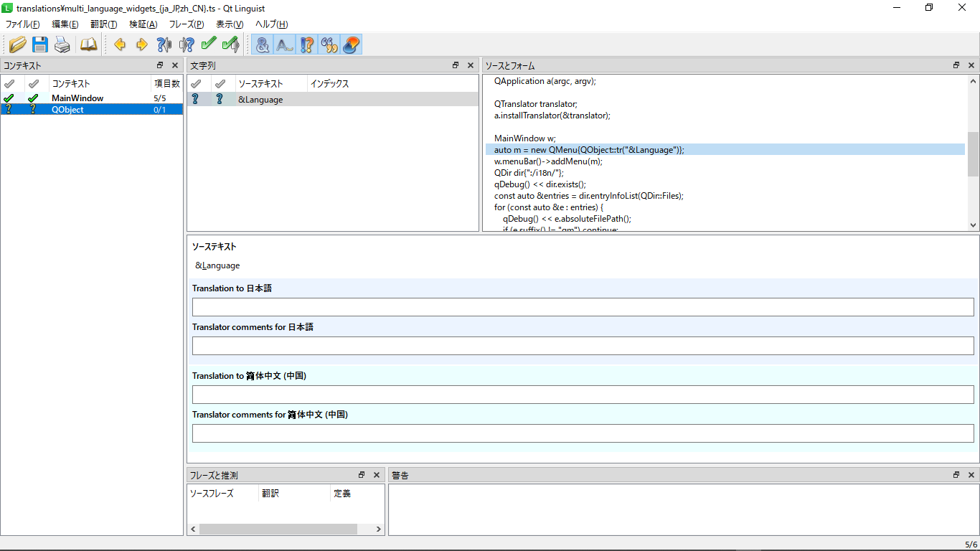Screen dimensions: 980x551
Task: Click source code scrollbar down arrow
Action: 973,225
